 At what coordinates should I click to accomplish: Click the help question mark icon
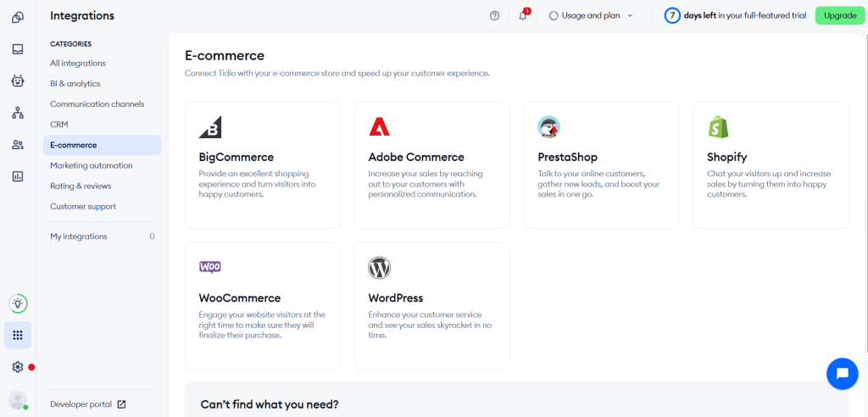coord(495,16)
